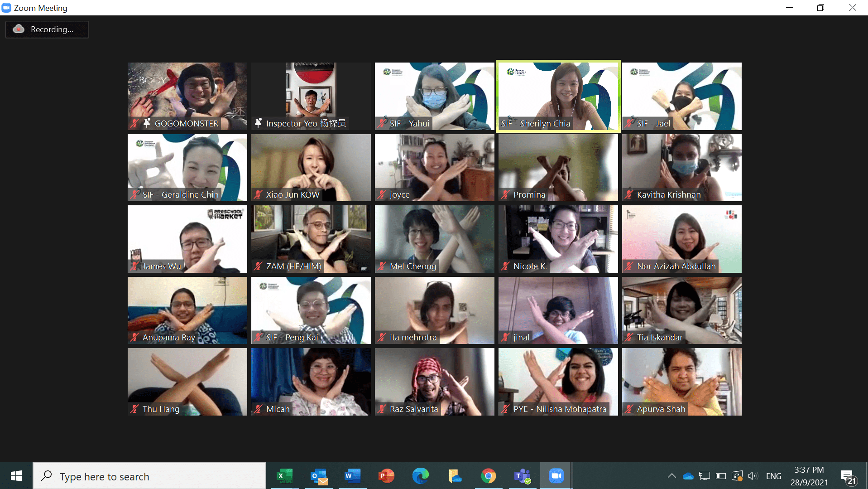Click the name label 'ZAM (HE/HIM)'
Screen dimensions: 868x489
pos(294,266)
